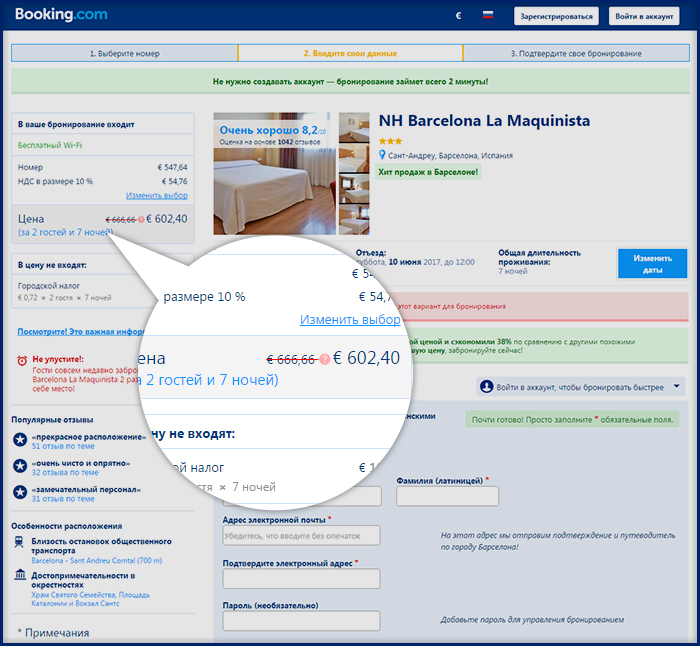Open 31 отзыв по теме link

click(x=63, y=499)
